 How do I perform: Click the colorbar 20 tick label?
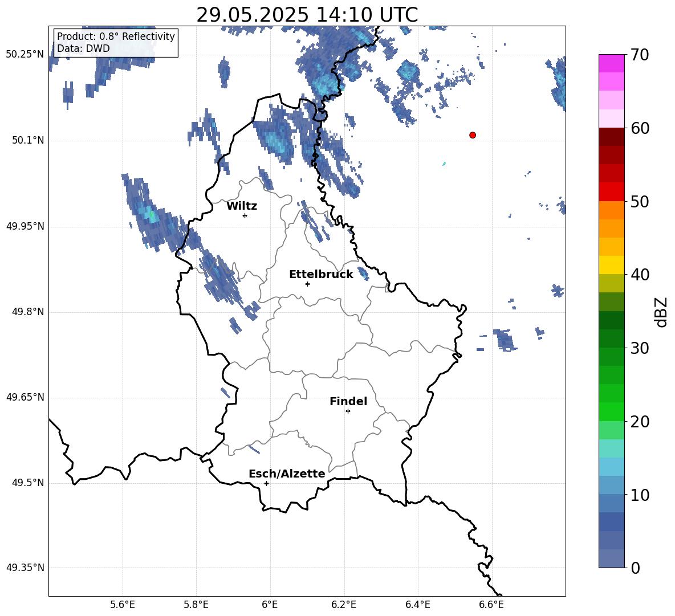[x=640, y=422]
